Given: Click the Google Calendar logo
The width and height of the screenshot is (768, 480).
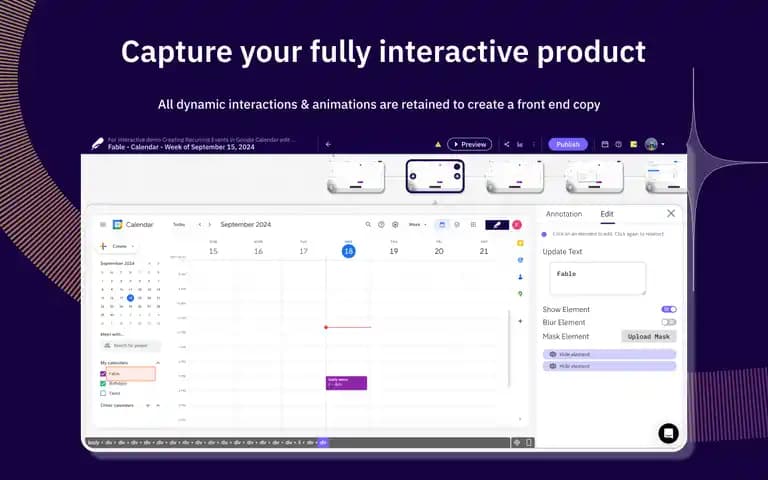Looking at the screenshot, I should (x=118, y=224).
